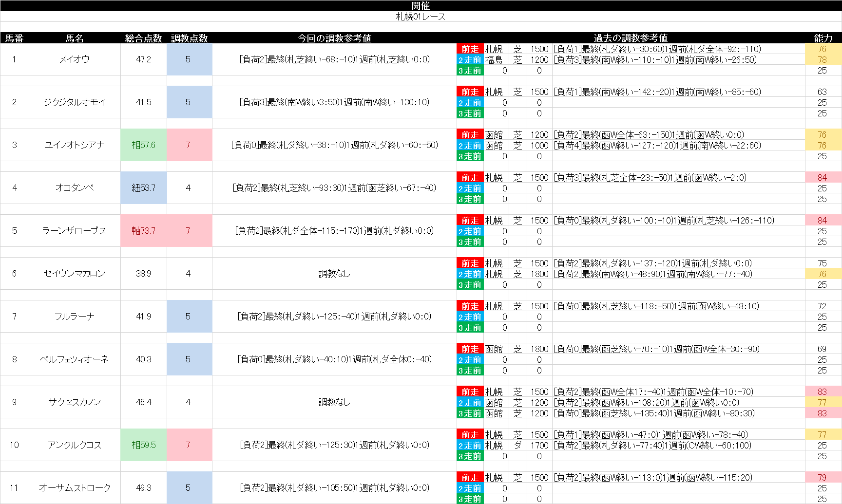Select the green 相59.5 score cell
The width and height of the screenshot is (842, 504).
click(x=143, y=445)
